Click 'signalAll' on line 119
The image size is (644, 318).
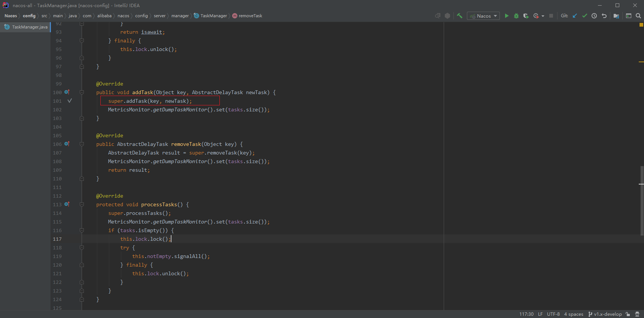click(188, 256)
